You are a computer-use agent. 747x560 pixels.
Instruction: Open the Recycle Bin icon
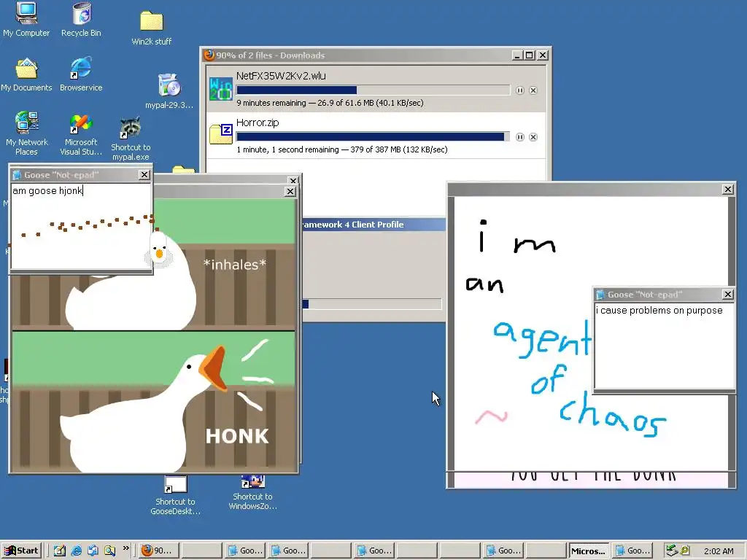click(x=82, y=19)
